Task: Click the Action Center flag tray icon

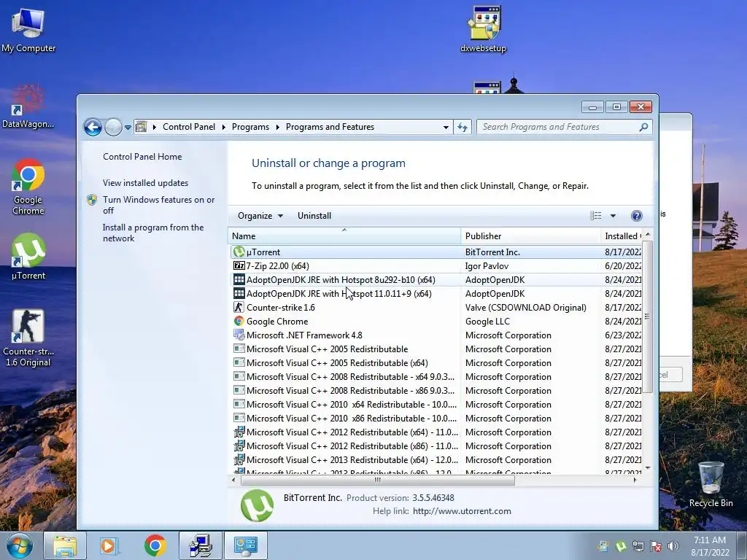Action: [x=656, y=546]
